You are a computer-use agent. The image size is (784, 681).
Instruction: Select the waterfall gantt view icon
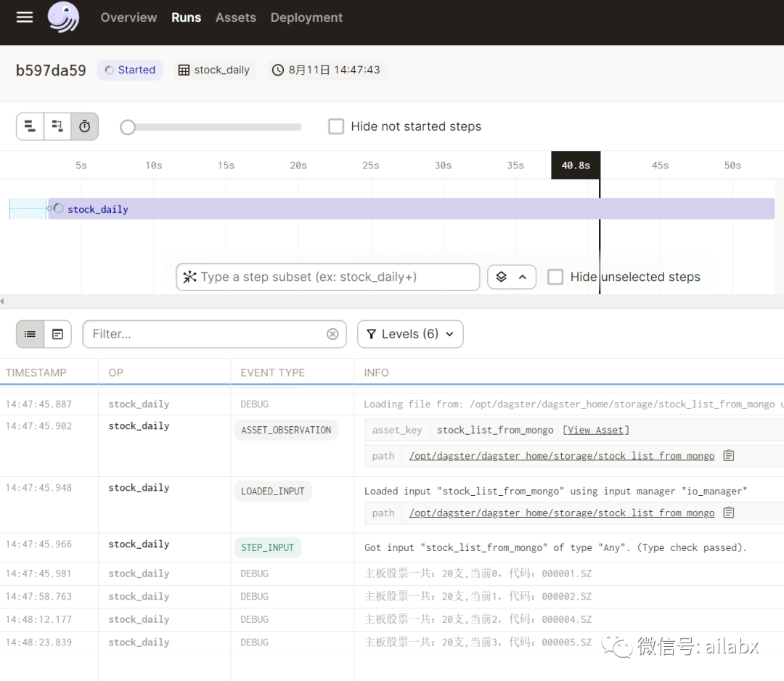click(x=57, y=126)
